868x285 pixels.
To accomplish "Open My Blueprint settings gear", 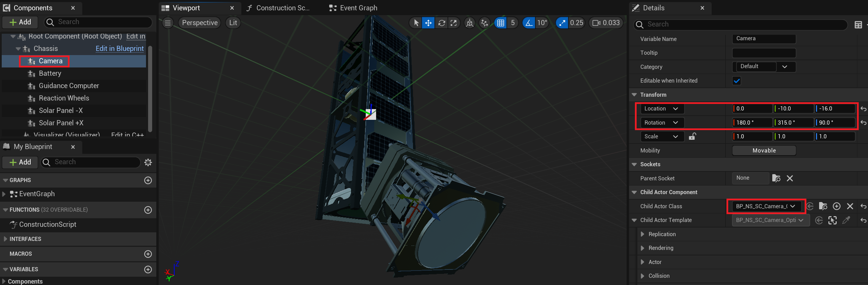I will click(148, 162).
